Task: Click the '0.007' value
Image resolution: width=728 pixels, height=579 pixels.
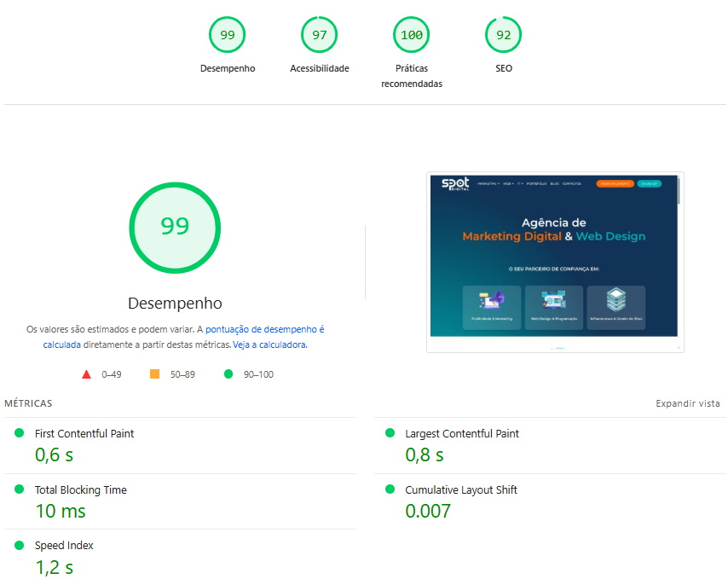Action: point(428,512)
